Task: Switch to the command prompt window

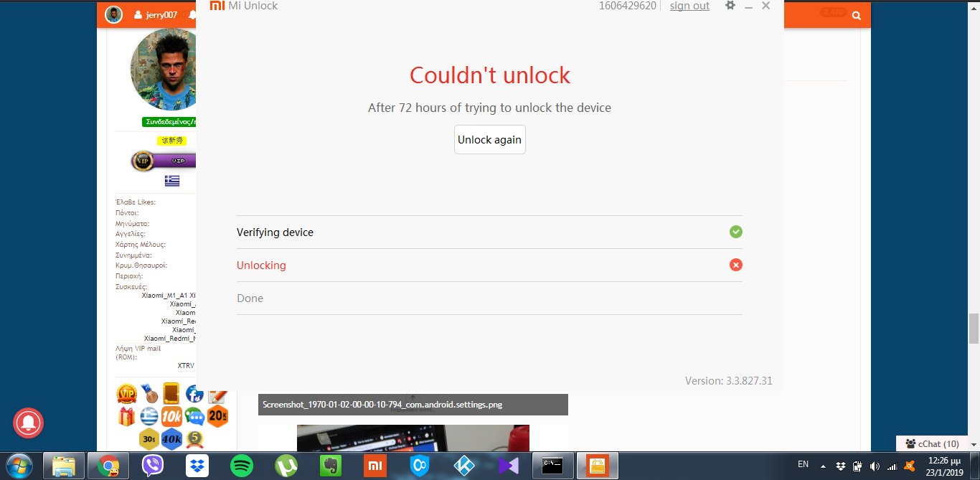Action: pos(552,466)
